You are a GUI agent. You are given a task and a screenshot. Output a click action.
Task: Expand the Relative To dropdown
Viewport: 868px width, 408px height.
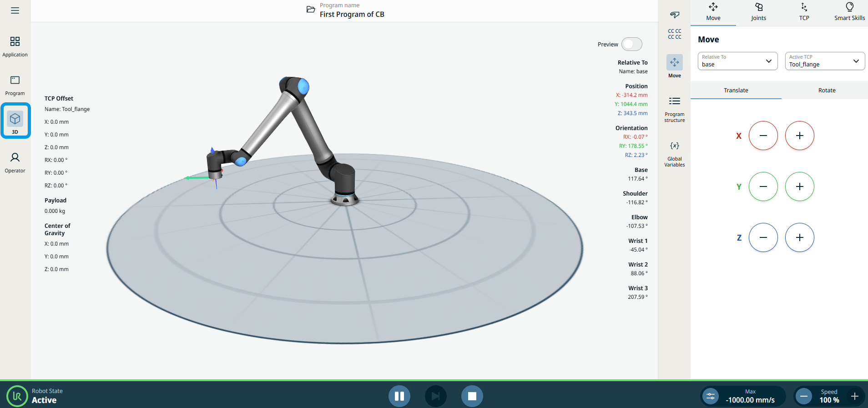737,61
